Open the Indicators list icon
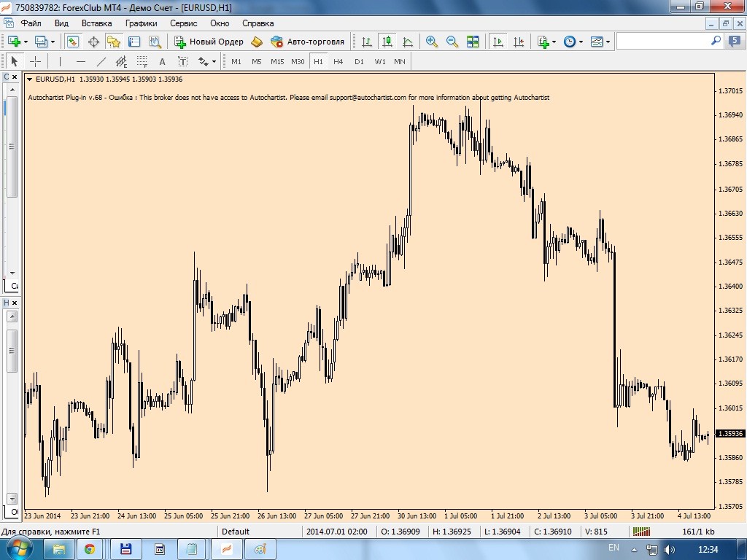The height and width of the screenshot is (560, 747). pyautogui.click(x=543, y=42)
